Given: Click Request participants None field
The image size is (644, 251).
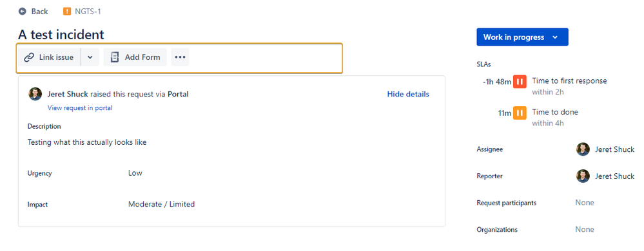Looking at the screenshot, I should coord(585,203).
